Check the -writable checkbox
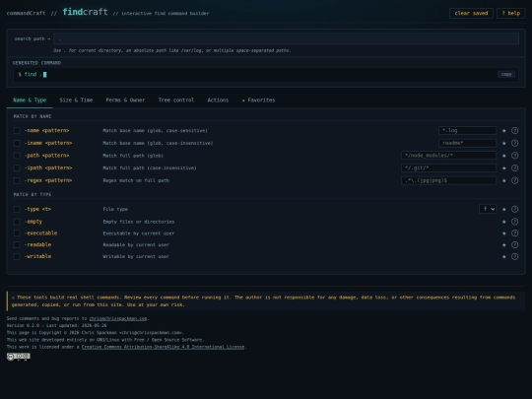The image size is (532, 399). [17, 257]
